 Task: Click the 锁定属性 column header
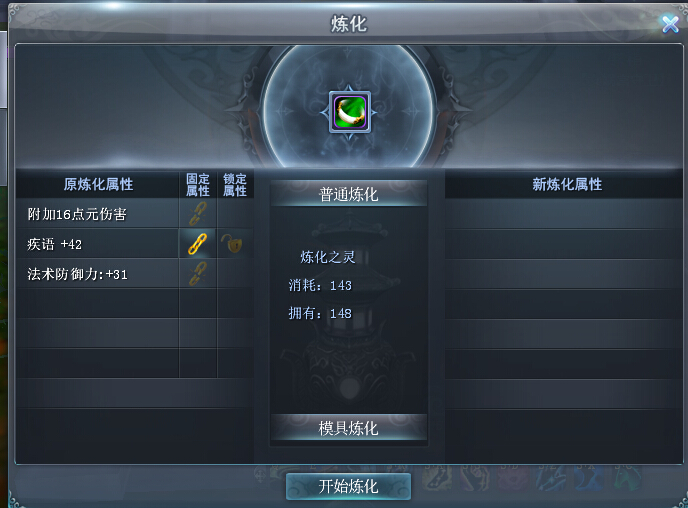pyautogui.click(x=235, y=185)
